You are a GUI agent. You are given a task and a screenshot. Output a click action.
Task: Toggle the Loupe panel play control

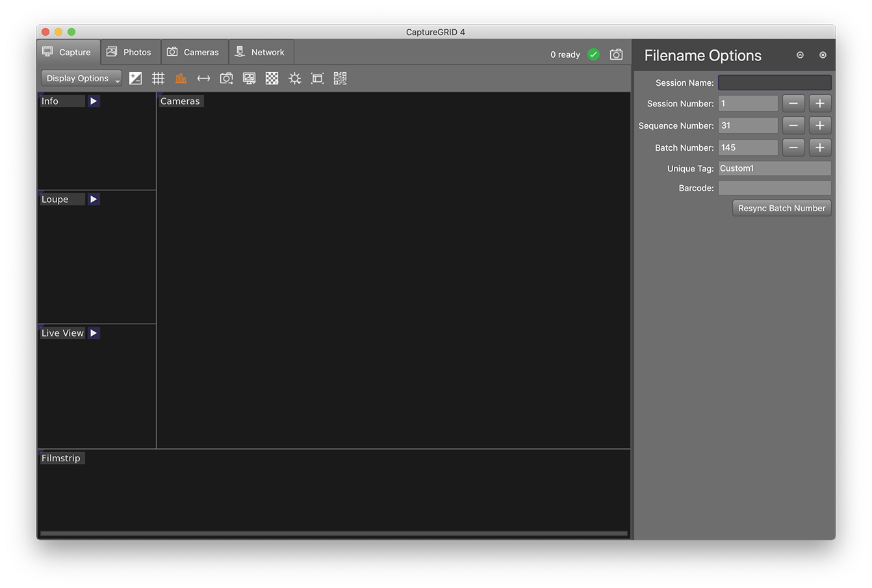[x=93, y=199]
